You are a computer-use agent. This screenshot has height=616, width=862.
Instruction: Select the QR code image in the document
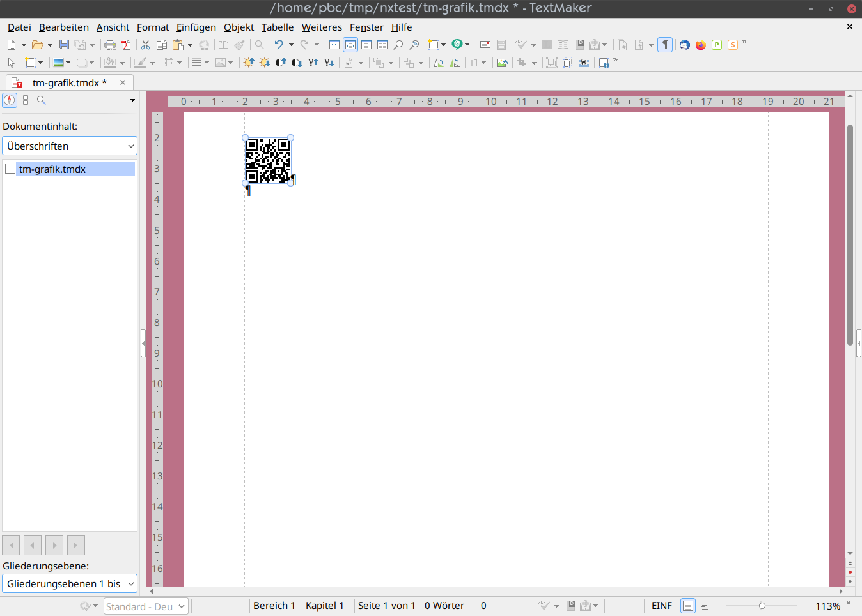(x=269, y=160)
